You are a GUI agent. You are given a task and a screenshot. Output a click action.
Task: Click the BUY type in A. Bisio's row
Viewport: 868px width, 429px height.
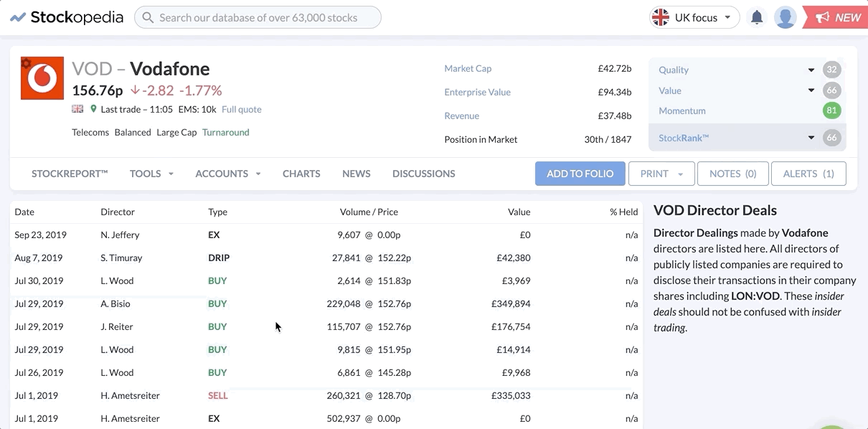pyautogui.click(x=217, y=303)
